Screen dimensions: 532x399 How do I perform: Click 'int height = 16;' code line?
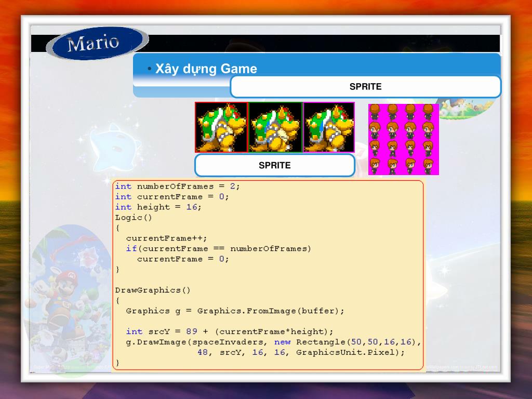(x=158, y=207)
